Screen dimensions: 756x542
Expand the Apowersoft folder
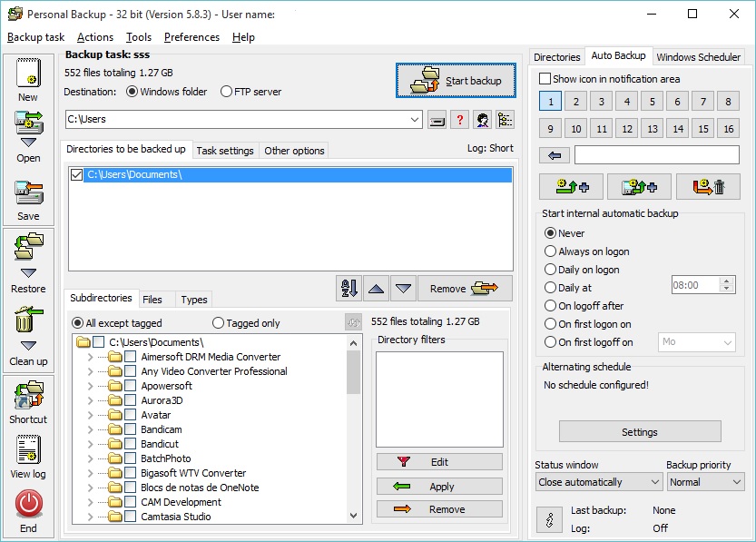tap(90, 386)
